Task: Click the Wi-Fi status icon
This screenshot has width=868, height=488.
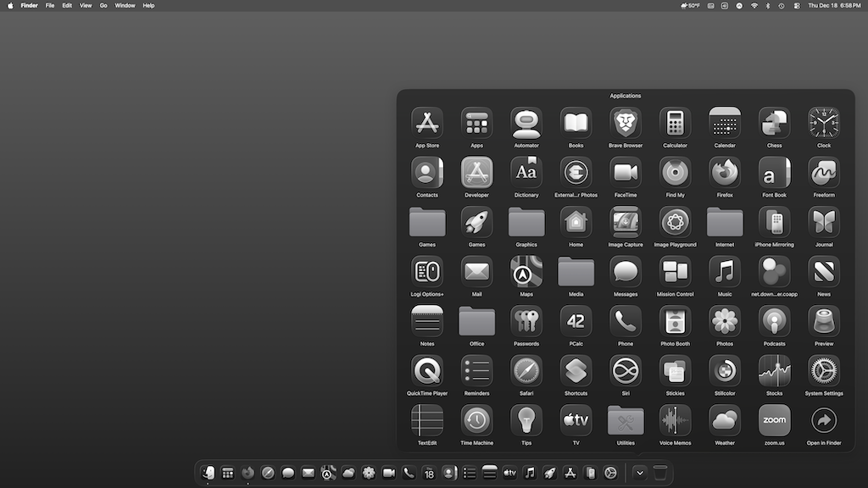Action: 754,6
